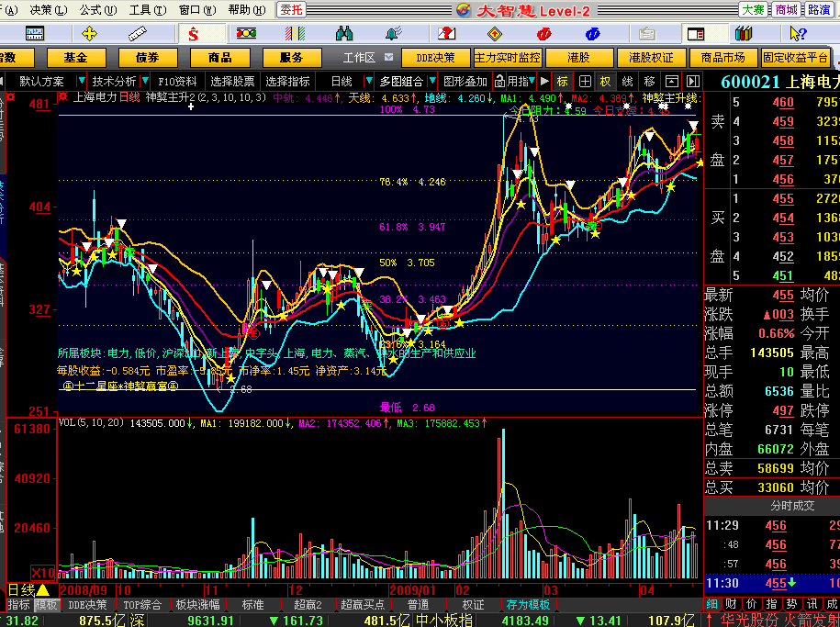Expand the 多图组合 dropdown arrow
840x627 pixels.
coord(431,81)
